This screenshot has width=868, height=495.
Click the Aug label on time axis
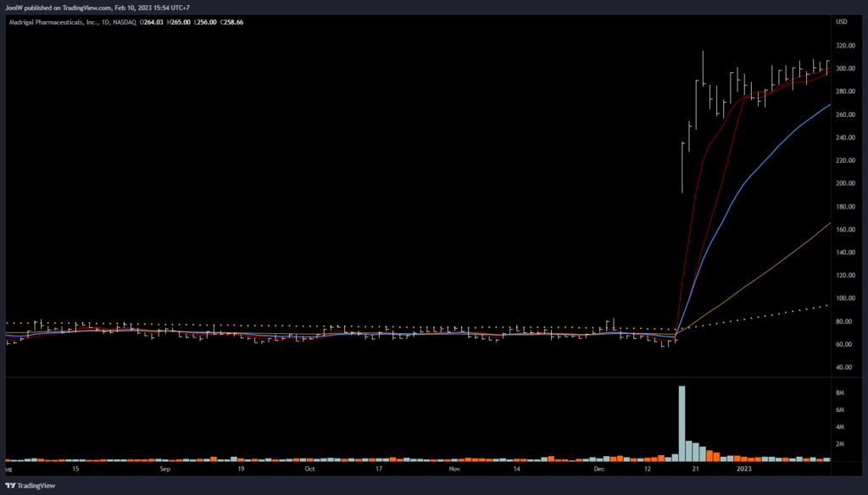[8, 468]
